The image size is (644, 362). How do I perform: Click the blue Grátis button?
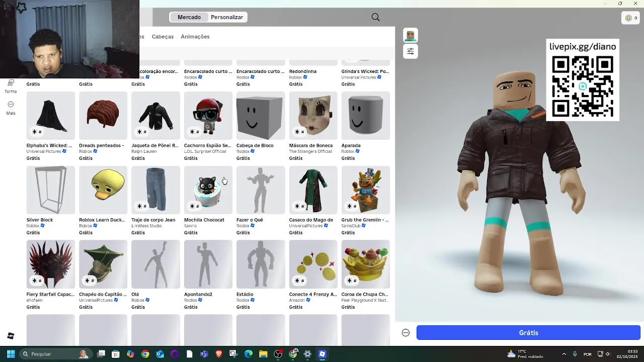(528, 333)
